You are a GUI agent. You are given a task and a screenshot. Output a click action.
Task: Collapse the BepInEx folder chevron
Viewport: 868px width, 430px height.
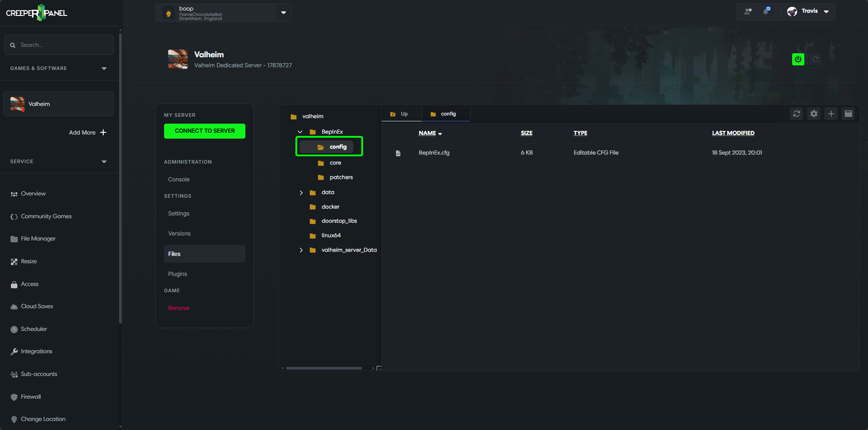point(300,132)
